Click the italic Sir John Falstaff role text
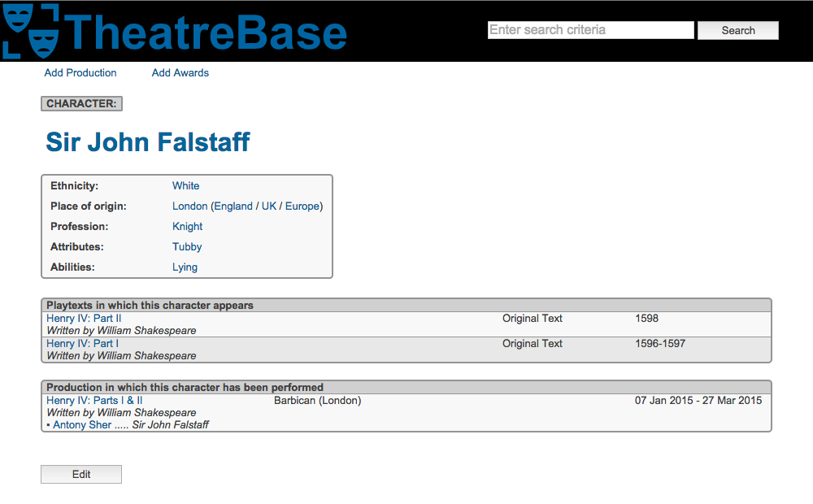 pyautogui.click(x=170, y=425)
